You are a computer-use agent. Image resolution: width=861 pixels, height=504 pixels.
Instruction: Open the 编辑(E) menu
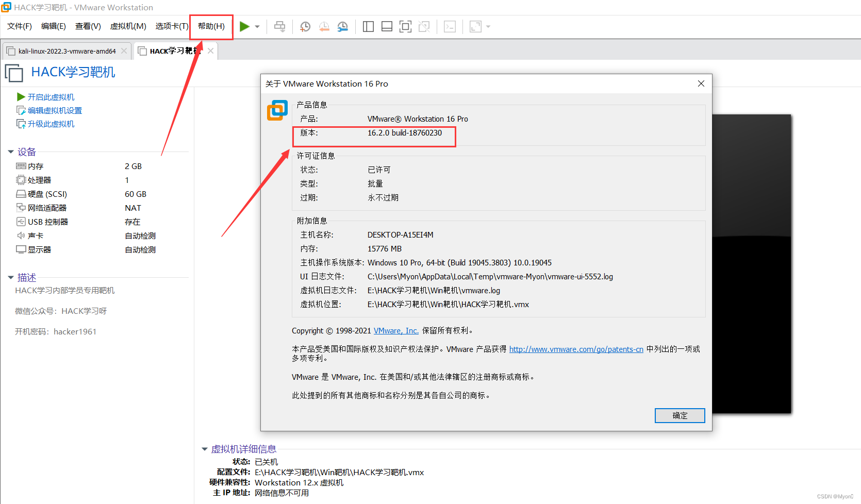tap(54, 26)
